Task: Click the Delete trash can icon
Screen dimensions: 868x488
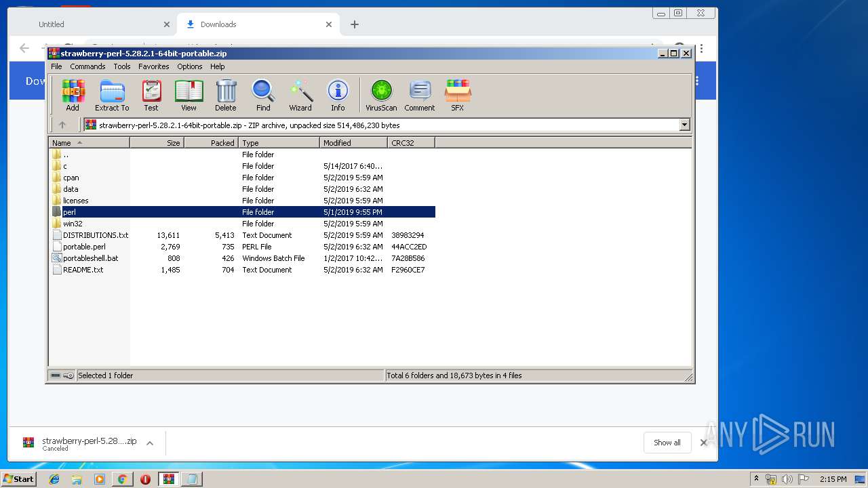Action: click(226, 95)
